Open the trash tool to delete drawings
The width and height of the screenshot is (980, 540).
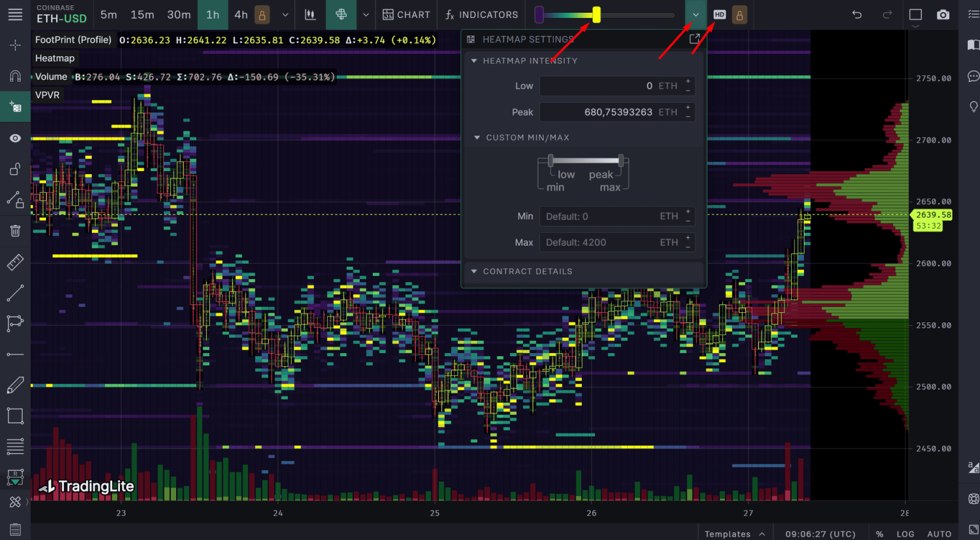click(x=15, y=230)
